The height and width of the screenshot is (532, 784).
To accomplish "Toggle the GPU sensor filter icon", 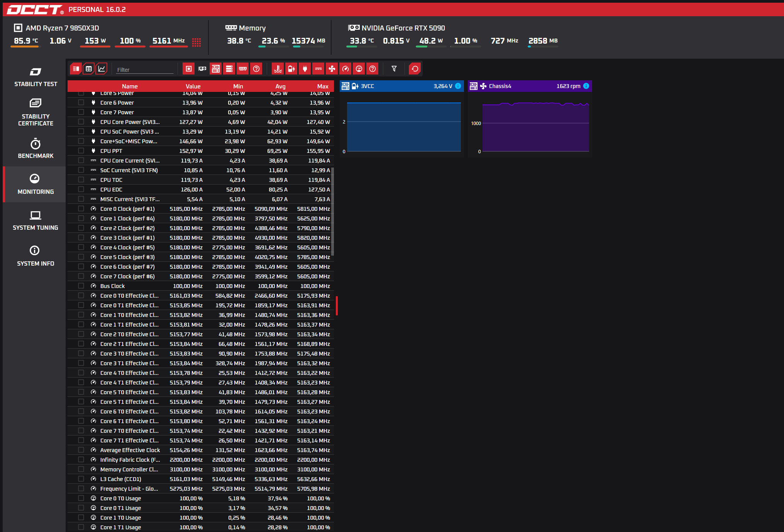I will [202, 69].
